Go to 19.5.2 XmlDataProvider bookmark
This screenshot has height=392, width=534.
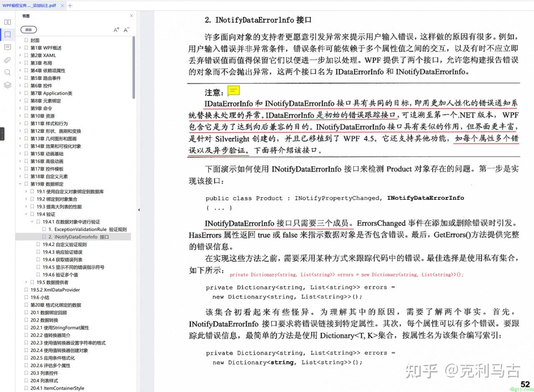55,290
